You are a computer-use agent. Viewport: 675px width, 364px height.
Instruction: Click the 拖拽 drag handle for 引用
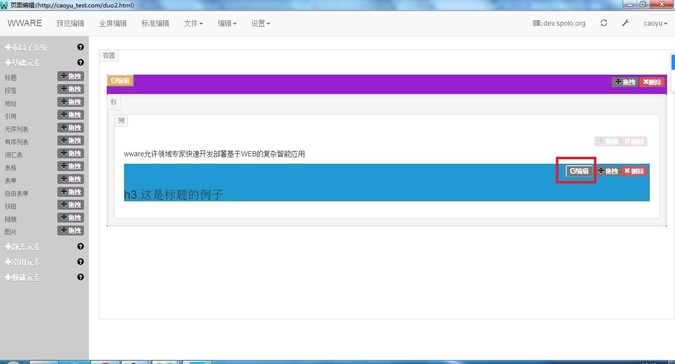[x=71, y=115]
